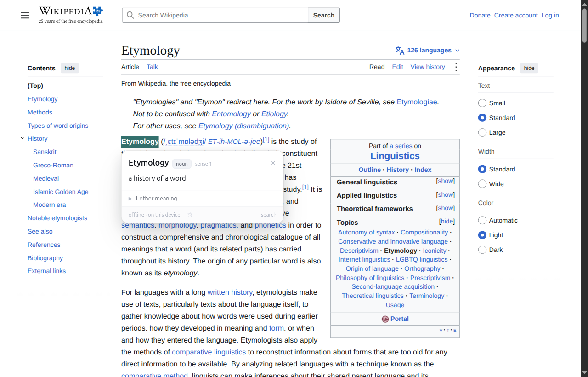Show Applied linguistics section

click(445, 195)
